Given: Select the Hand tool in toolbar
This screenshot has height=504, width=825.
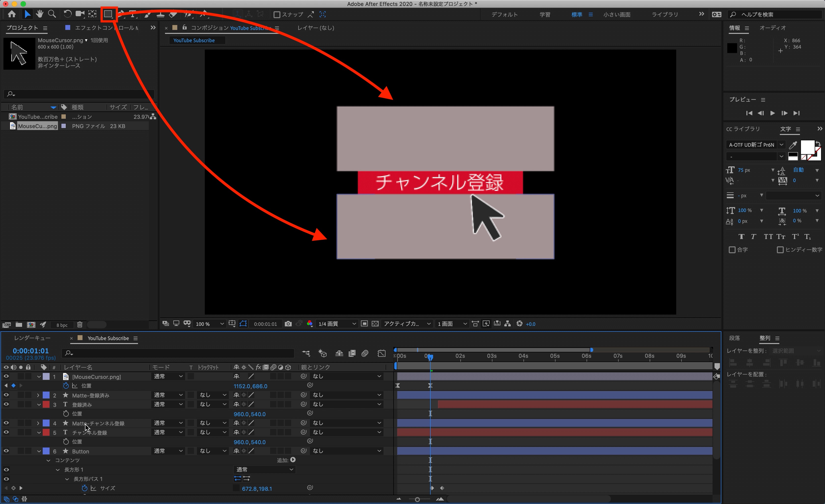Looking at the screenshot, I should click(x=40, y=14).
